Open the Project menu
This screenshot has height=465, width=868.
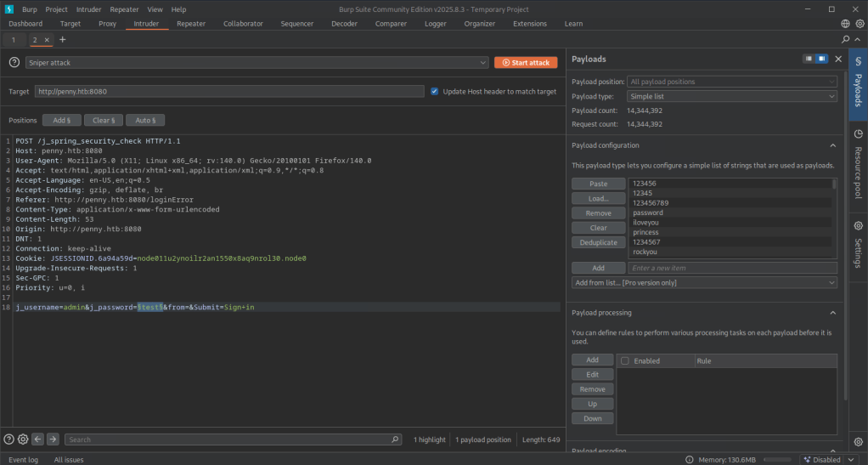click(56, 9)
